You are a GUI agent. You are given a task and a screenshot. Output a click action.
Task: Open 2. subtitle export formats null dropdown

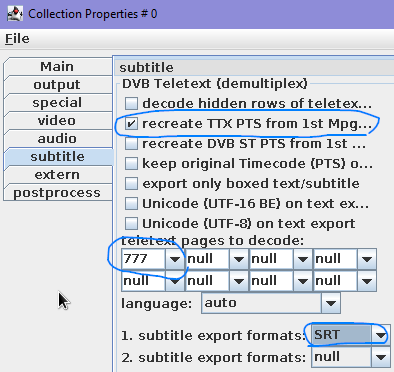380,357
